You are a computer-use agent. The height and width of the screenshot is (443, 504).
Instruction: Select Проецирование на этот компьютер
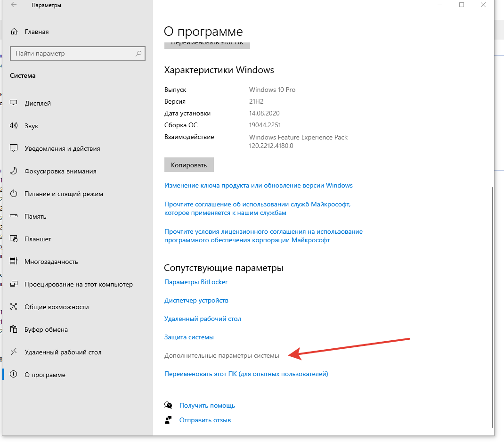79,284
